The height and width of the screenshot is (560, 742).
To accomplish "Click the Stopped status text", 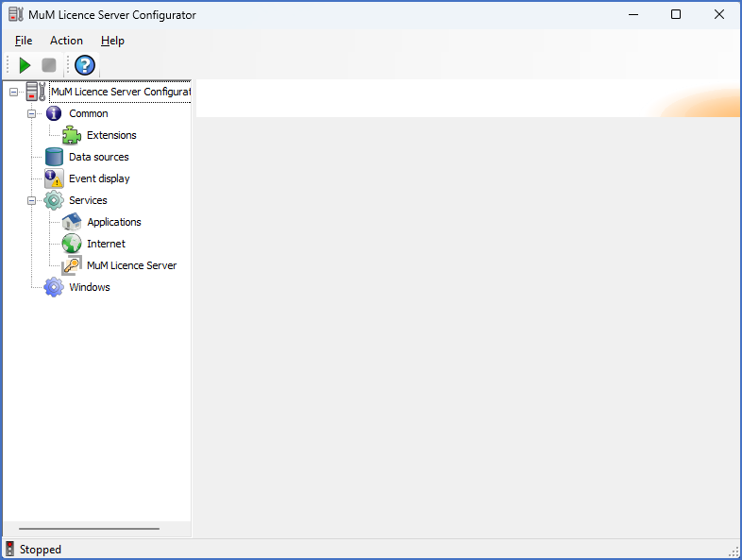I will [x=41, y=550].
